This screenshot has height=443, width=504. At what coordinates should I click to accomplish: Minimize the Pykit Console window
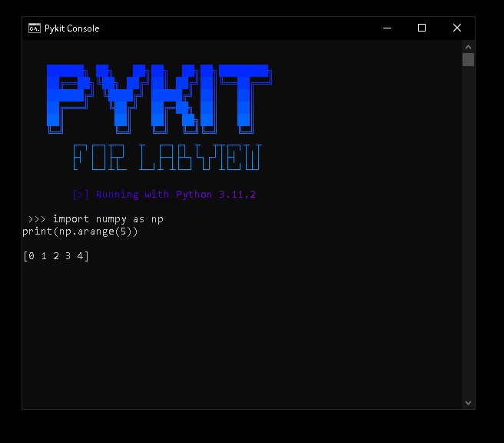pyautogui.click(x=387, y=28)
